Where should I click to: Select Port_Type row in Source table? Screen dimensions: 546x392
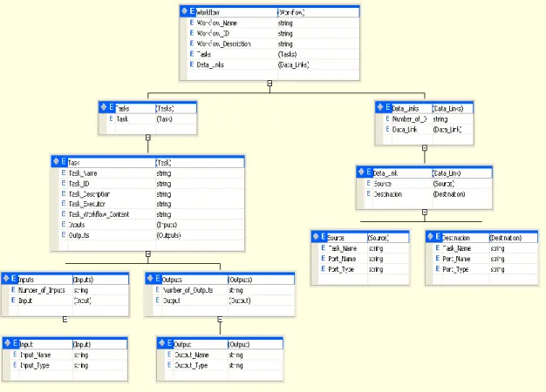(364, 269)
